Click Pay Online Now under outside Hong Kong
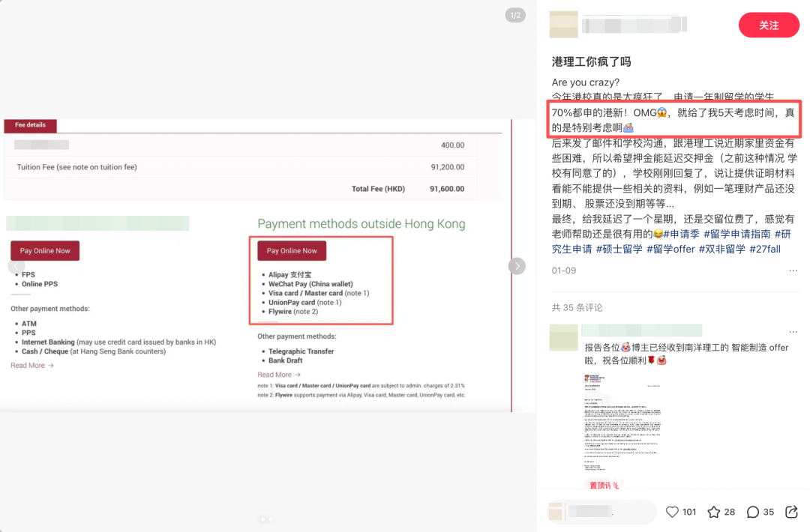Image resolution: width=810 pixels, height=532 pixels. (x=292, y=251)
